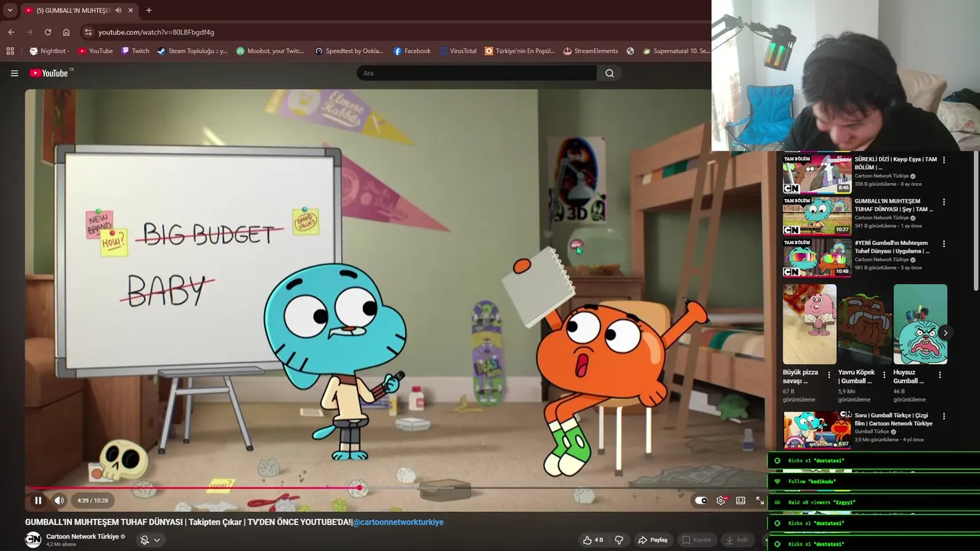Open the Steam Topluluğu bookmark
Image resolution: width=980 pixels, height=551 pixels.
coord(192,51)
